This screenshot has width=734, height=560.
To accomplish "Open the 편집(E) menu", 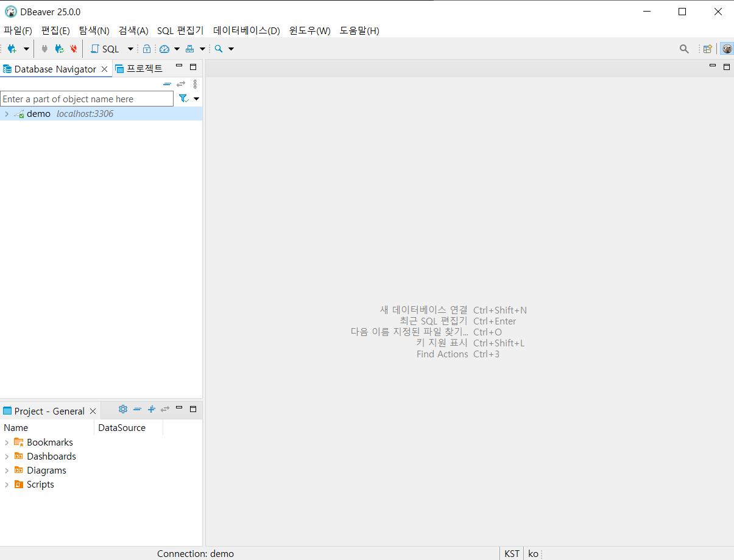I will tap(55, 30).
